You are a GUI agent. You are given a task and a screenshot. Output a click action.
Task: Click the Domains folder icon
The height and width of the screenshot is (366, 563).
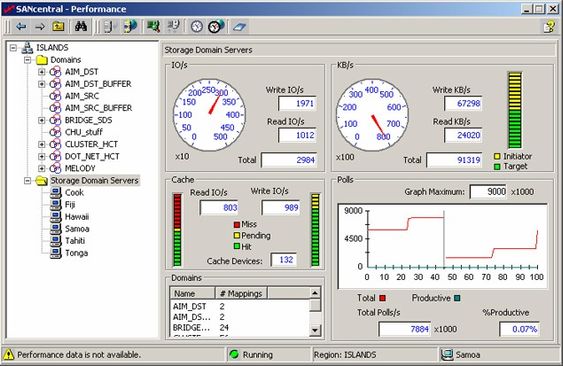point(42,60)
